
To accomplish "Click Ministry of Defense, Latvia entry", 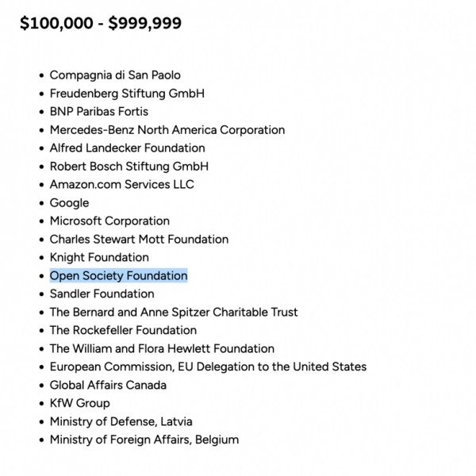I will pyautogui.click(x=121, y=422).
